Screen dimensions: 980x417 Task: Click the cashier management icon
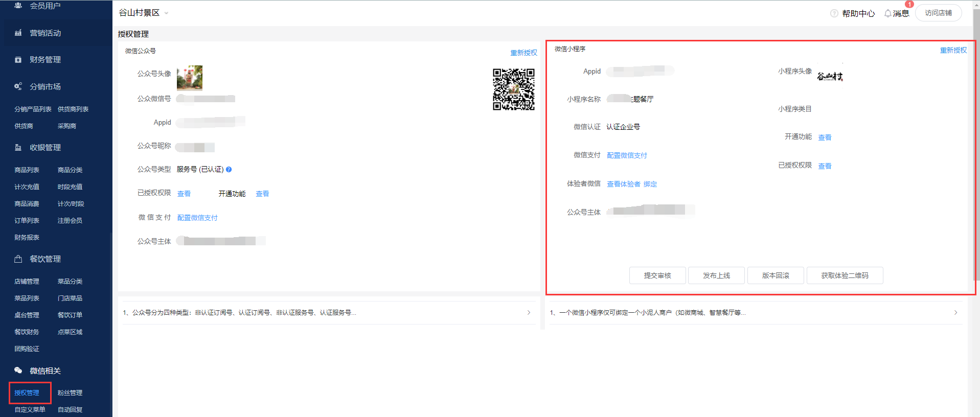coord(18,147)
